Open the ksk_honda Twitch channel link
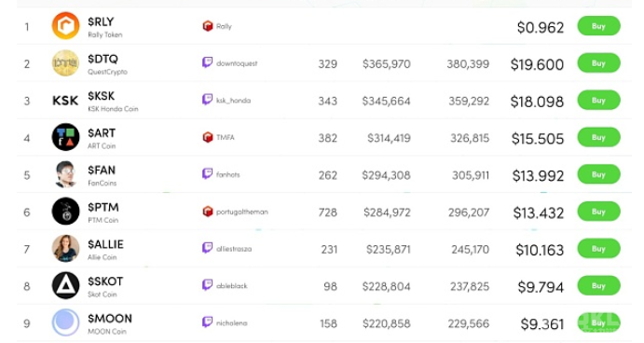644x343 pixels. (233, 101)
